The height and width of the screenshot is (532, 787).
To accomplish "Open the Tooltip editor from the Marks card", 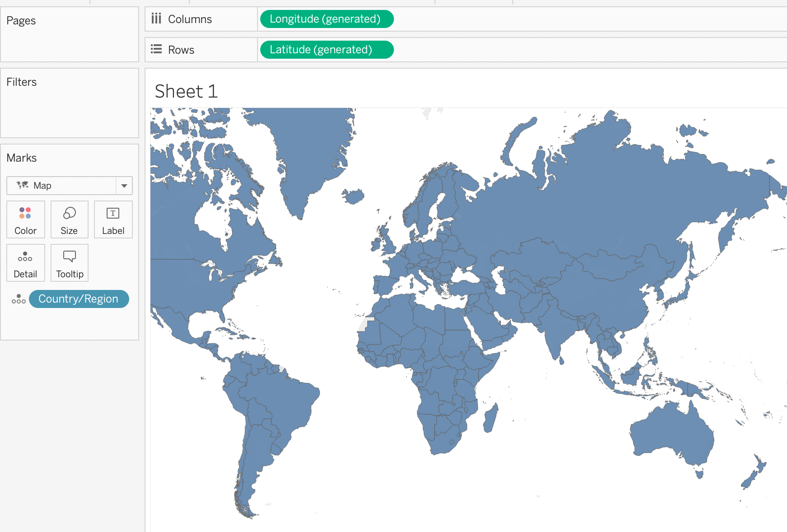I will pos(69,263).
